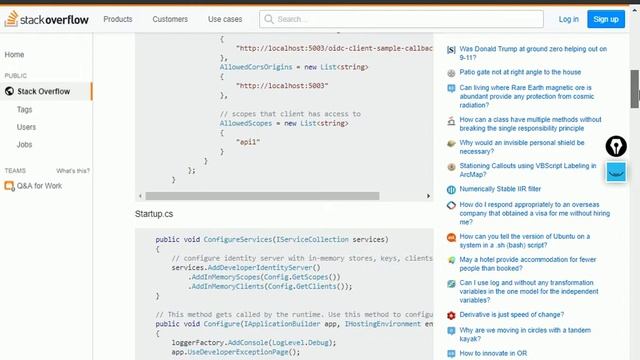Click site icon beside class multiple methods question
640x360 pixels.
(451, 120)
